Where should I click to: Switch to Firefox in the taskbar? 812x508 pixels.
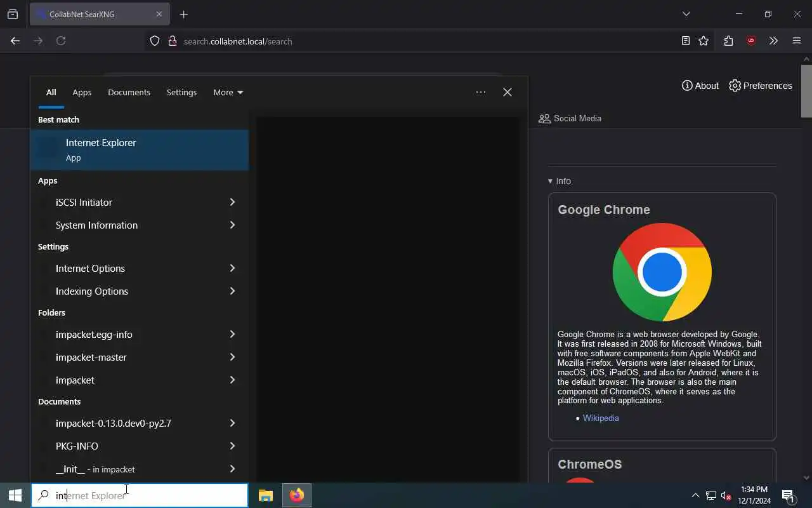click(x=297, y=495)
